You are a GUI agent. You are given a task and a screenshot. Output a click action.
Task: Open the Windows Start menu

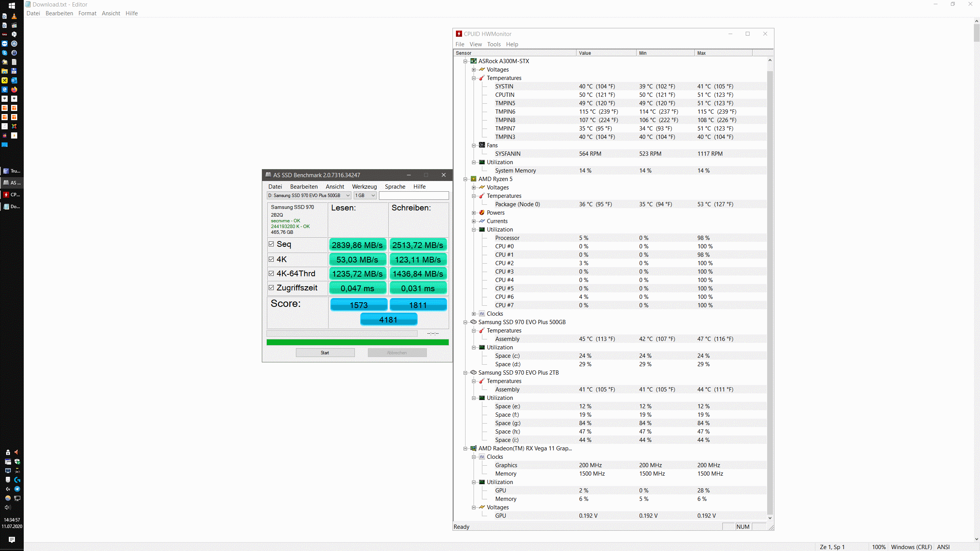(x=12, y=5)
